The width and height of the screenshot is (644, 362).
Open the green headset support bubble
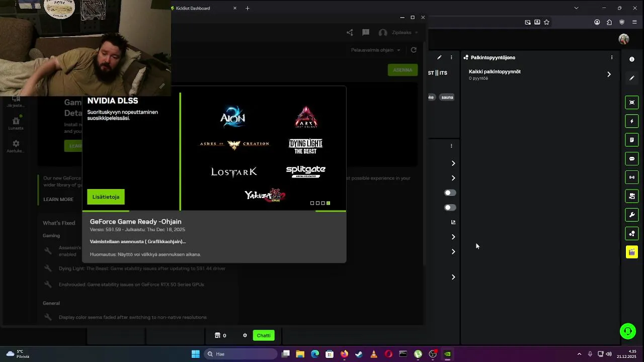(x=627, y=331)
